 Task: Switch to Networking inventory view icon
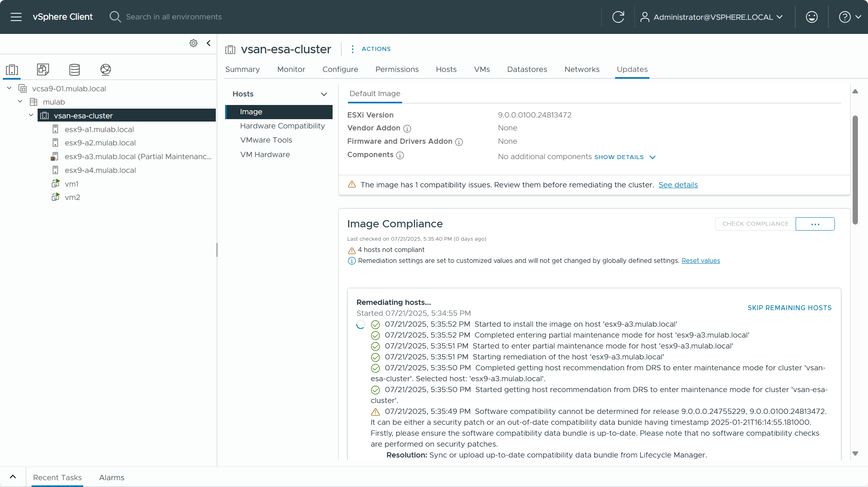click(x=105, y=69)
